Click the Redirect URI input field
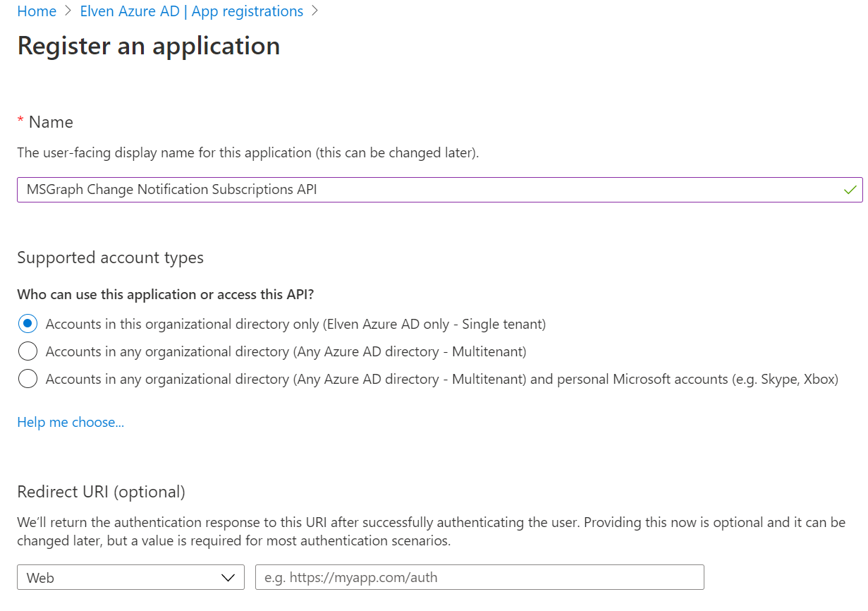The height and width of the screenshot is (611, 868). point(479,577)
